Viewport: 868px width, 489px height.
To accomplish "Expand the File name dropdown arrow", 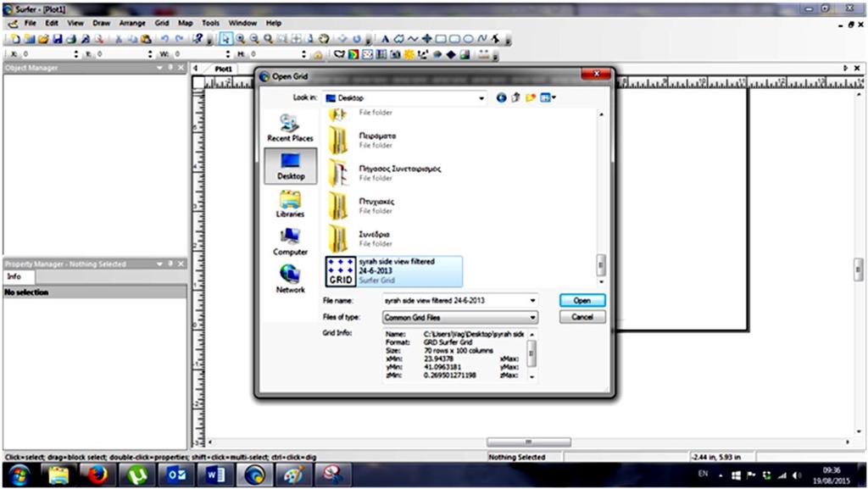I will tap(532, 300).
